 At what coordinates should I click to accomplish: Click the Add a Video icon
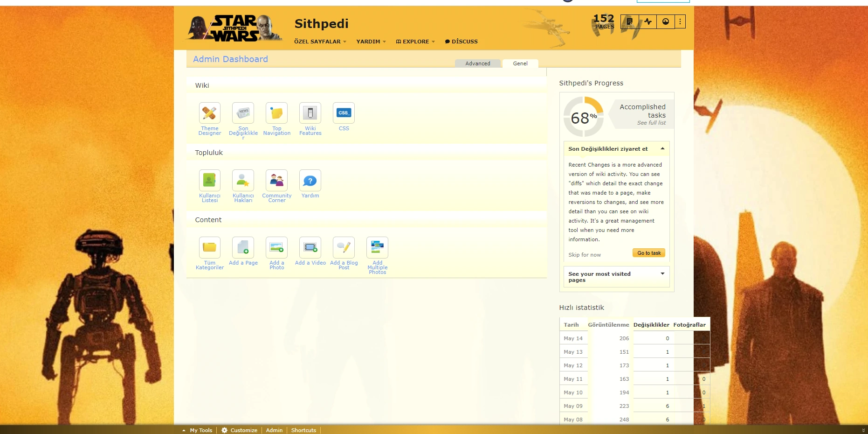(310, 247)
